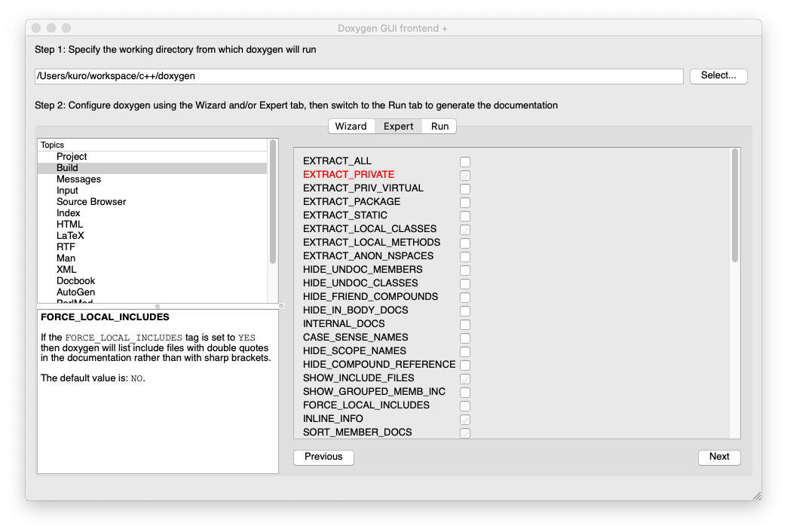Select the AutoGen topic
The width and height of the screenshot is (787, 532).
(152, 292)
